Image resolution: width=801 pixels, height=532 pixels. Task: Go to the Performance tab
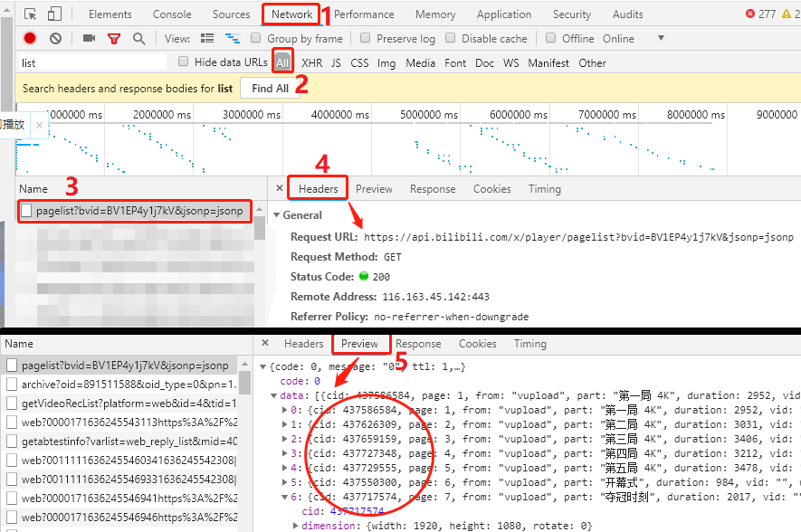[x=364, y=14]
